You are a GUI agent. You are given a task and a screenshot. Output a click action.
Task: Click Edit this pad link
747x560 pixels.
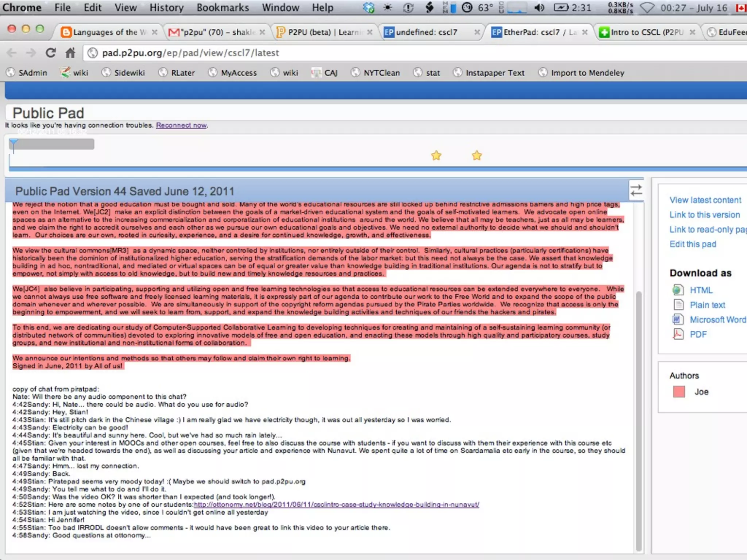tap(693, 244)
